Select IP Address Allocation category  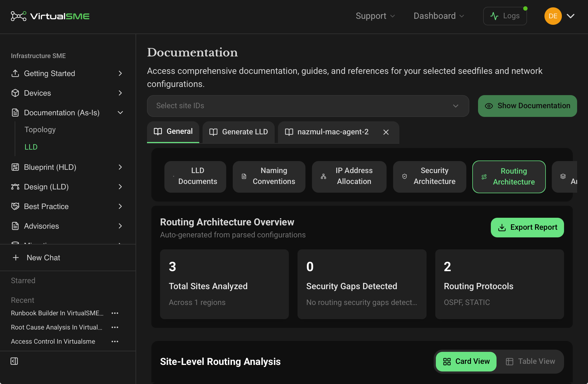[x=349, y=177]
